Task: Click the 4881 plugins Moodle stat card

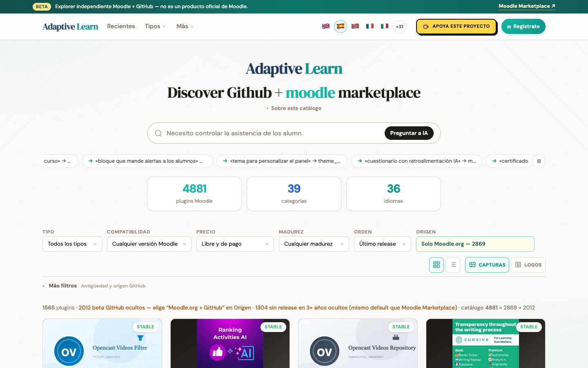Action: click(x=194, y=194)
